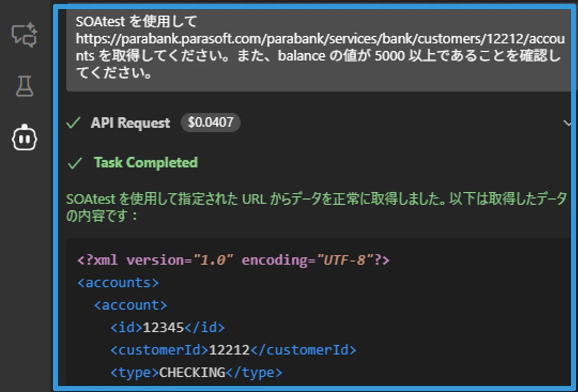
Task: Open the chat conversation icon in sidebar
Action: [x=24, y=35]
